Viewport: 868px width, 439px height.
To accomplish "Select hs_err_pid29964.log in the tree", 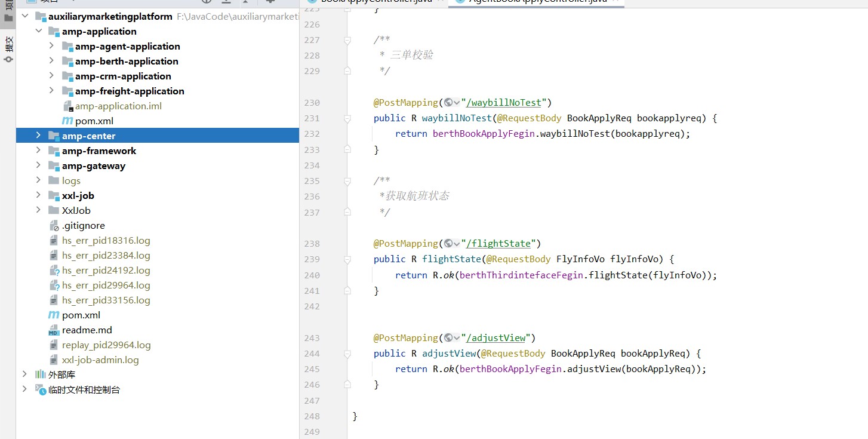I will (x=106, y=285).
